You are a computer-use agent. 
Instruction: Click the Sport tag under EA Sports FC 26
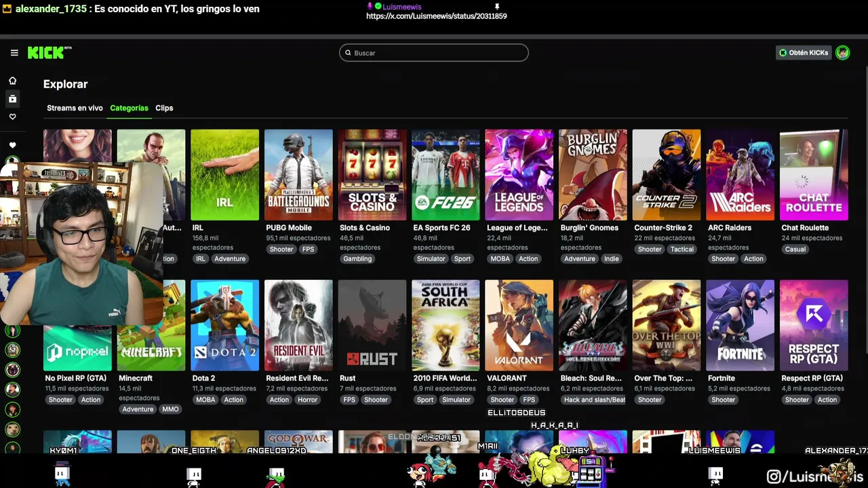click(x=462, y=259)
